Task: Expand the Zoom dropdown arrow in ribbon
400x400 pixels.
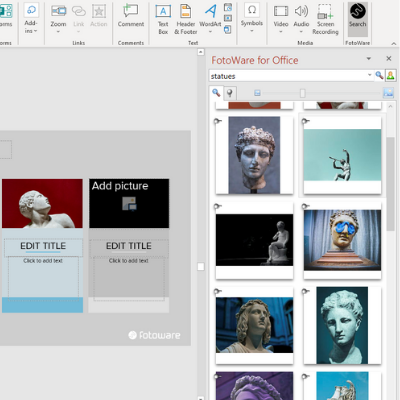Action: (x=58, y=32)
